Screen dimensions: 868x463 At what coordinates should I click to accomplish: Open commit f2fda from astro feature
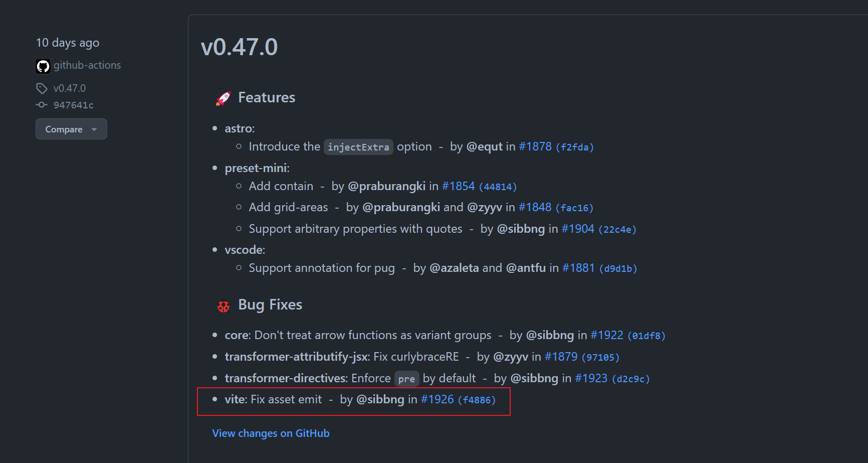(574, 147)
